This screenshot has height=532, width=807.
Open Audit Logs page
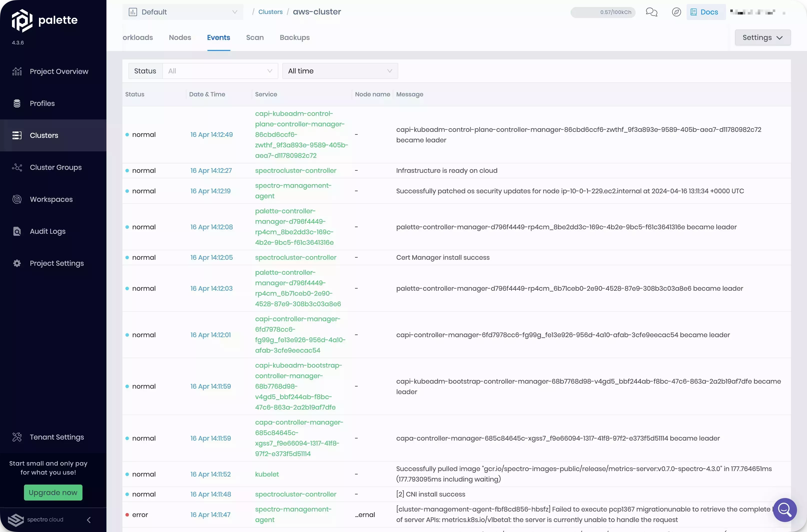point(47,231)
